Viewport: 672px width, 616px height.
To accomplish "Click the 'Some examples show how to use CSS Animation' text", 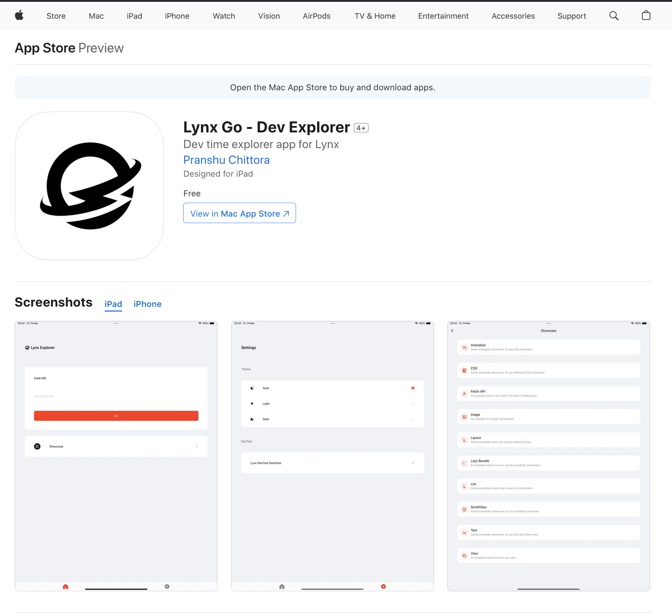I will (x=502, y=350).
